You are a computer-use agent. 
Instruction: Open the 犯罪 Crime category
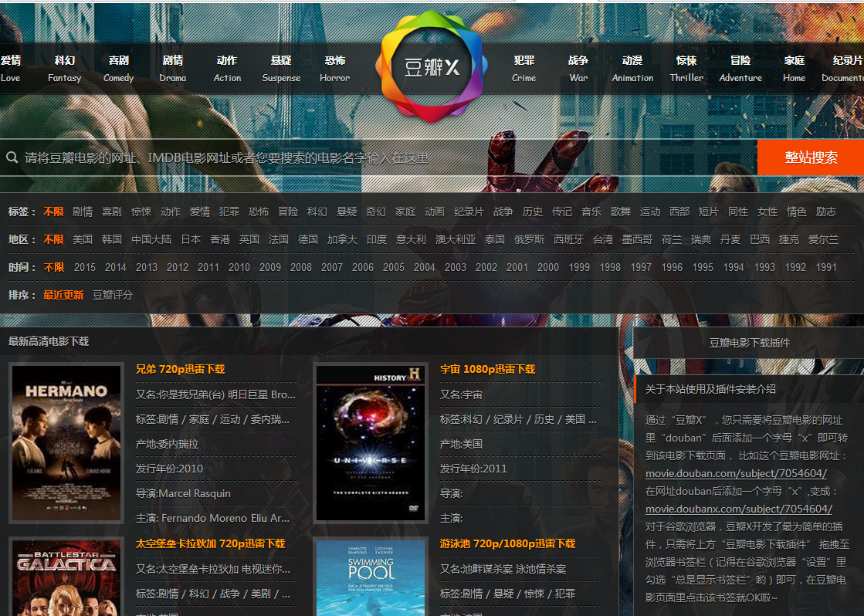(x=524, y=69)
